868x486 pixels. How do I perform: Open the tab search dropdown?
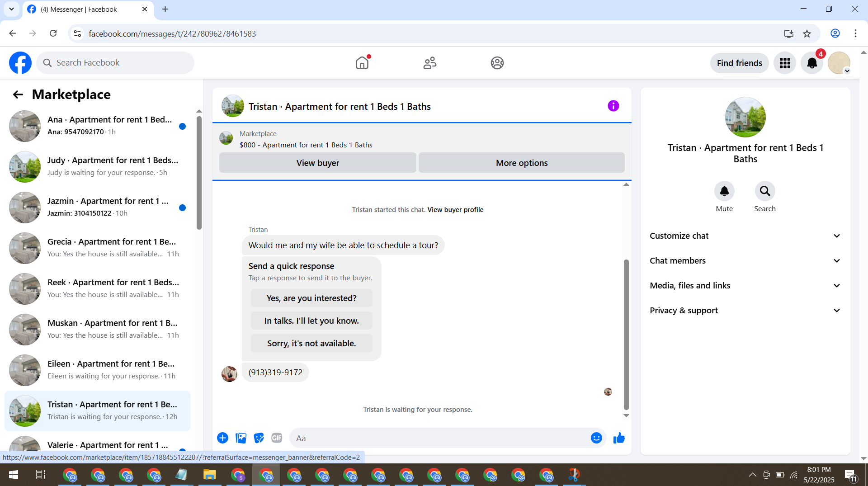pos(11,9)
